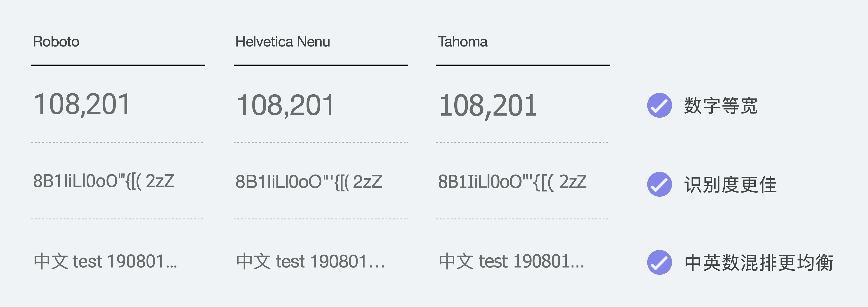This screenshot has width=868, height=307.
Task: Select the Tahoma column heading
Action: pyautogui.click(x=462, y=42)
